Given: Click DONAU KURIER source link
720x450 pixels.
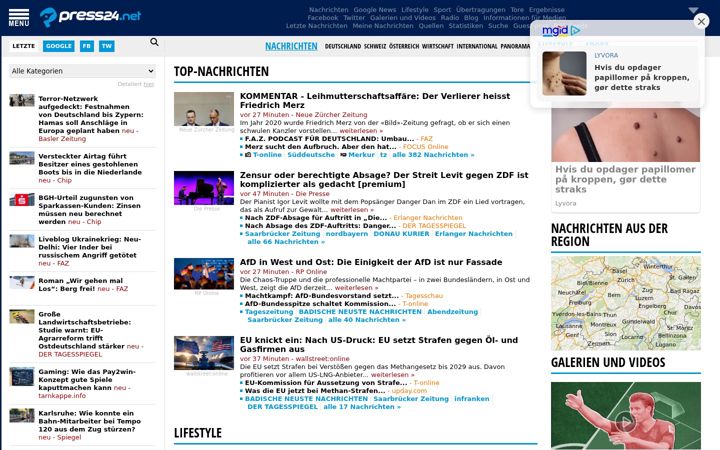Looking at the screenshot, I should click(401, 234).
